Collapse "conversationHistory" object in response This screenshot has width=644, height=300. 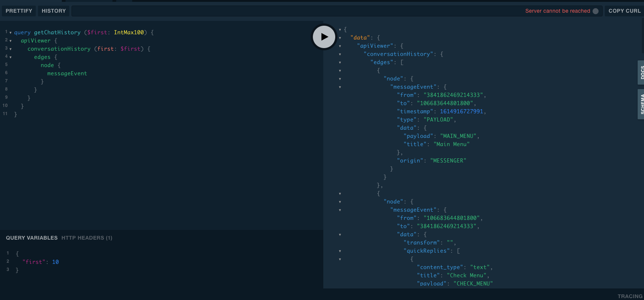tap(340, 54)
